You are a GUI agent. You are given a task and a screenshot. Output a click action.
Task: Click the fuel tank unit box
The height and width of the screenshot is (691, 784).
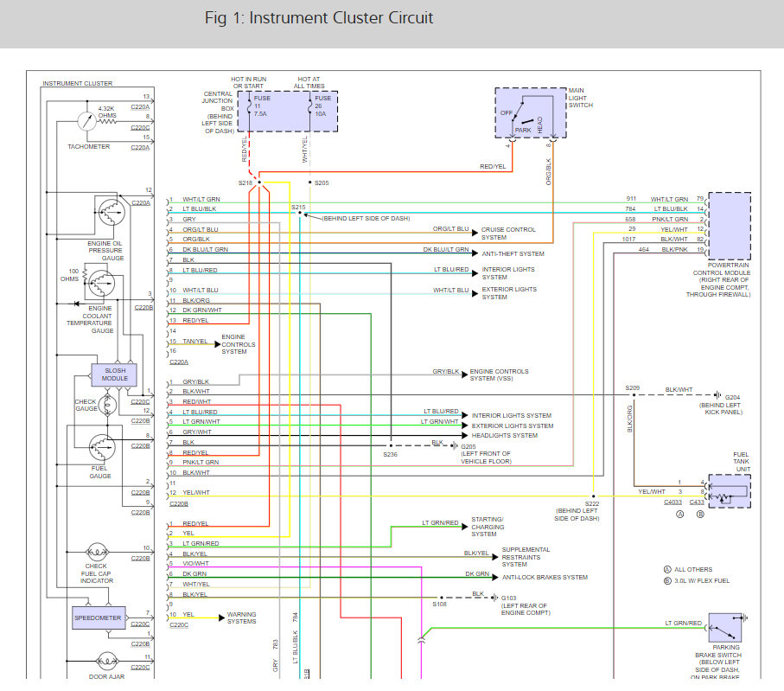[730, 491]
